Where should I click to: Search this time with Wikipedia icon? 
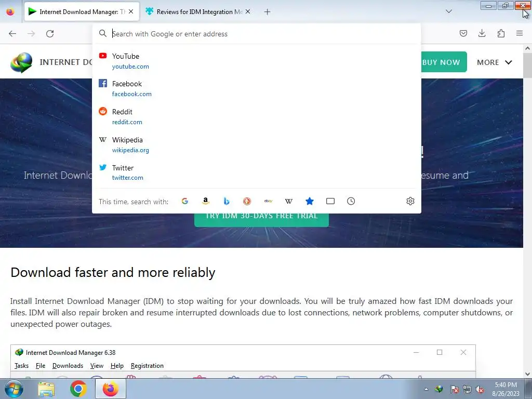click(x=289, y=201)
